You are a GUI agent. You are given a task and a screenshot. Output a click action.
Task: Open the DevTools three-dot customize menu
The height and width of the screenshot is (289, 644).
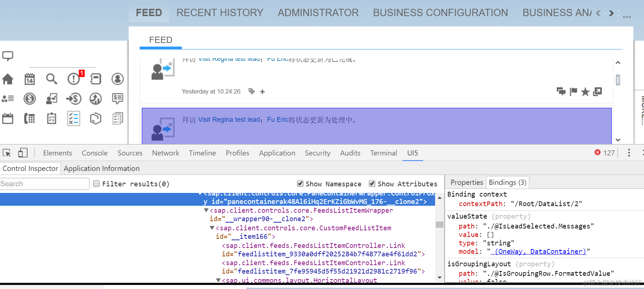pos(629,153)
